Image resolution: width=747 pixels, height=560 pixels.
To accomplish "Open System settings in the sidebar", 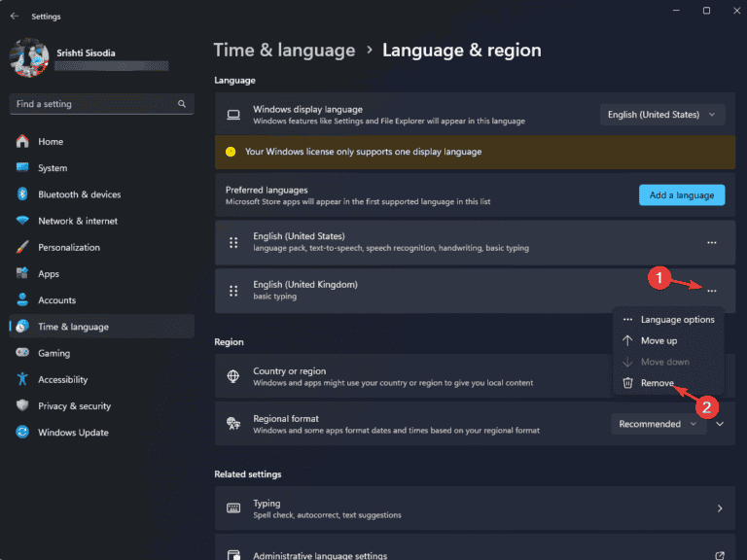I will point(101,168).
